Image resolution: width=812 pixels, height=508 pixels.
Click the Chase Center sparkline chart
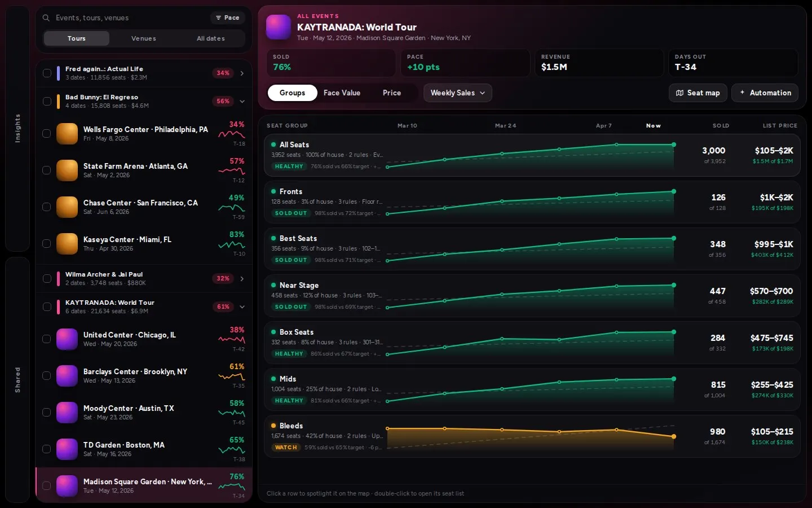click(x=232, y=208)
